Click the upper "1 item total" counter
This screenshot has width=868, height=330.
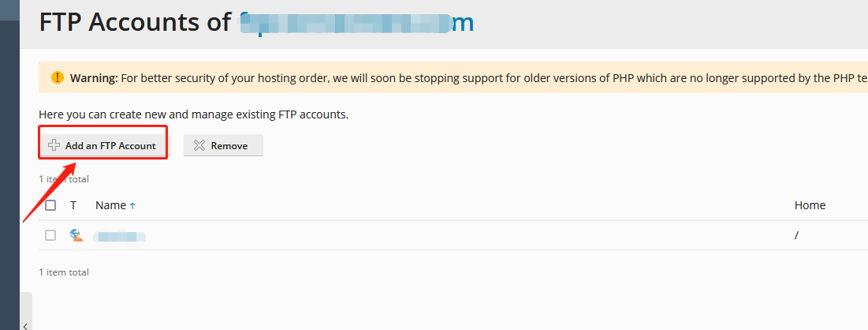64,179
